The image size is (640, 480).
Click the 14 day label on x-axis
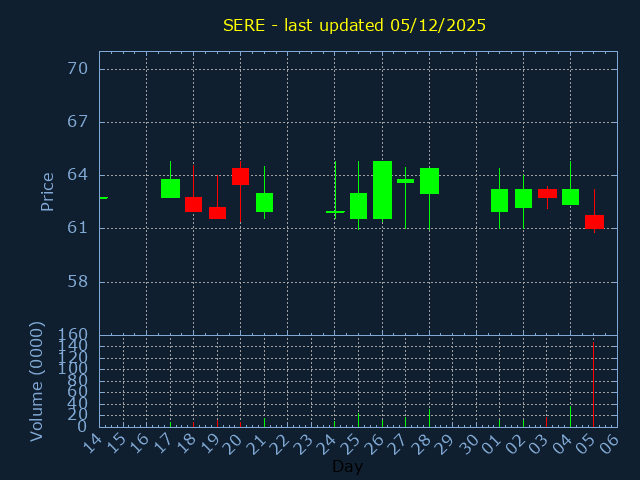(x=93, y=442)
